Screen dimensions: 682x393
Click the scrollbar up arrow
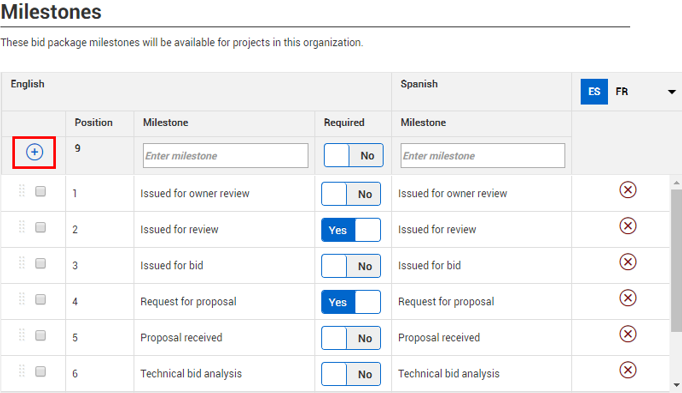coord(676,183)
